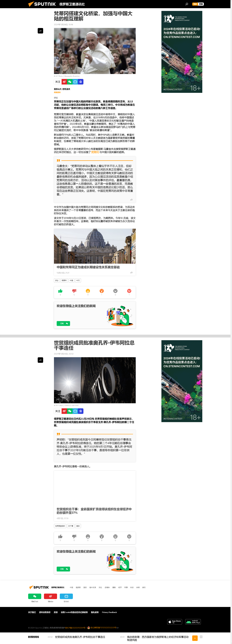Click thumbs down reaction on Vatican article
Image resolution: width=232 pixels, height=644 pixels.
pos(74,291)
